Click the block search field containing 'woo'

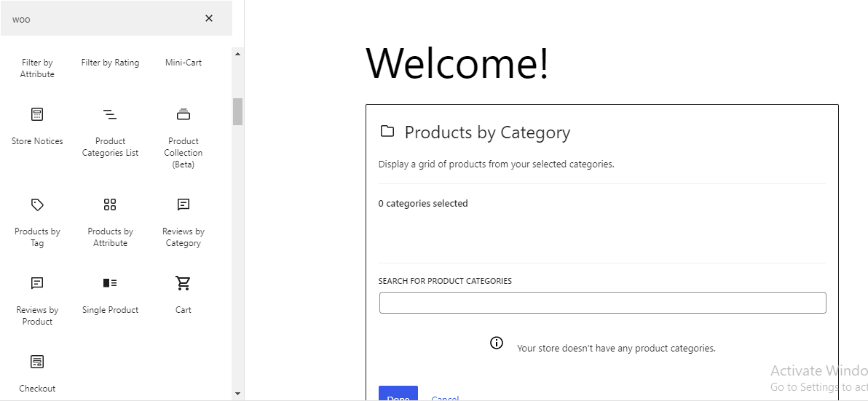coord(102,19)
